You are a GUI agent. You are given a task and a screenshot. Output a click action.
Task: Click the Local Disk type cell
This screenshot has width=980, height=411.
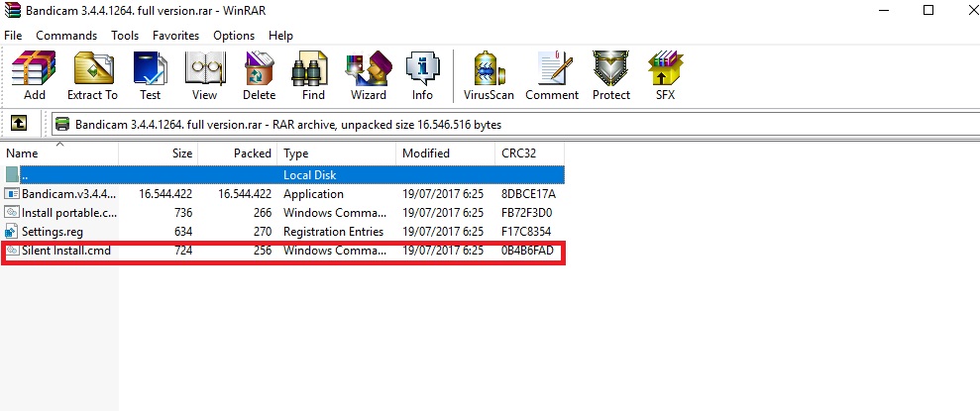click(310, 174)
